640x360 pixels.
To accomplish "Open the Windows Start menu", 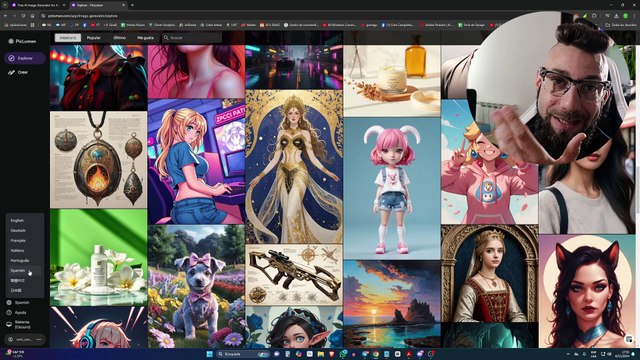I will click(209, 354).
